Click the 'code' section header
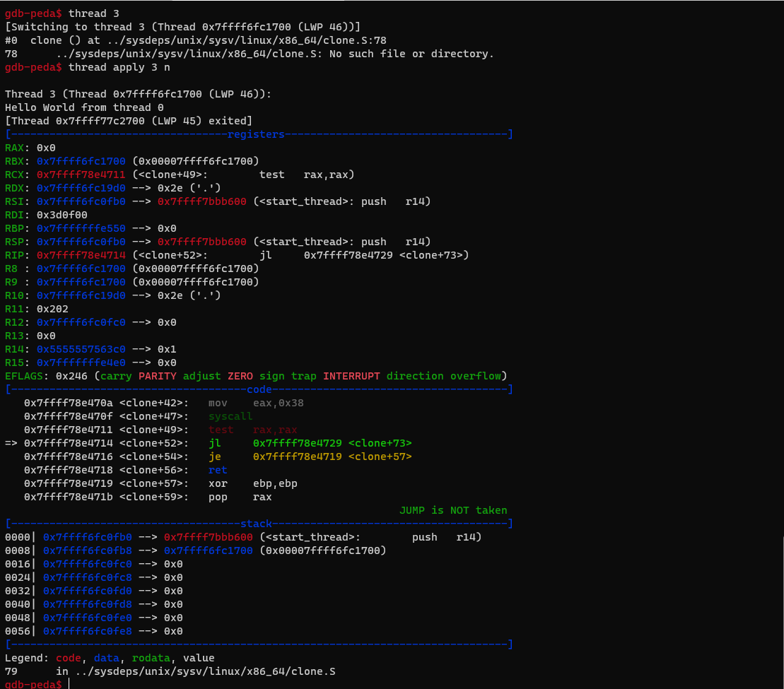This screenshot has width=784, height=689. (259, 389)
